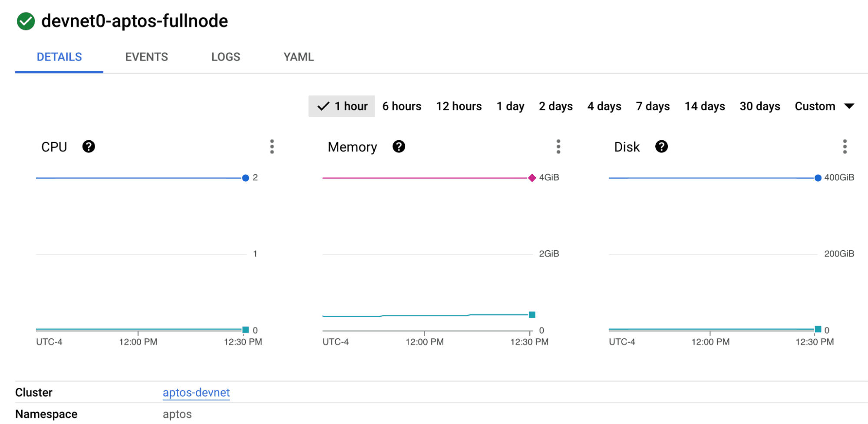Open the YAML tab
Viewport: 868px width, 424px height.
click(298, 56)
